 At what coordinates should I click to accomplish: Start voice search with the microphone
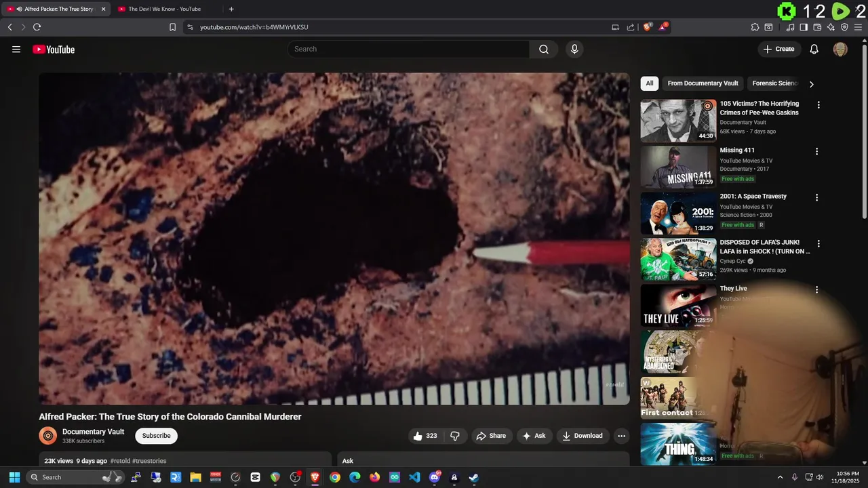574,49
